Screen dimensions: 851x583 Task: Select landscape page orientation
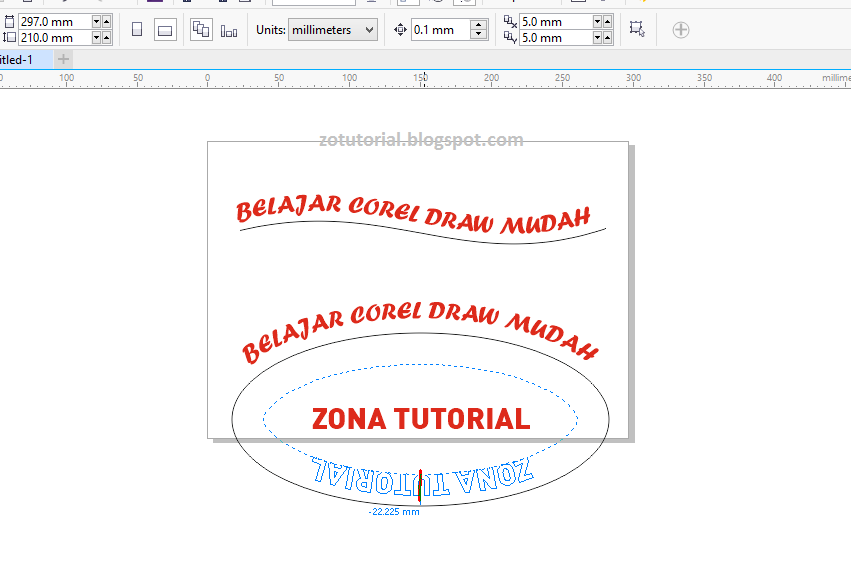tap(165, 29)
